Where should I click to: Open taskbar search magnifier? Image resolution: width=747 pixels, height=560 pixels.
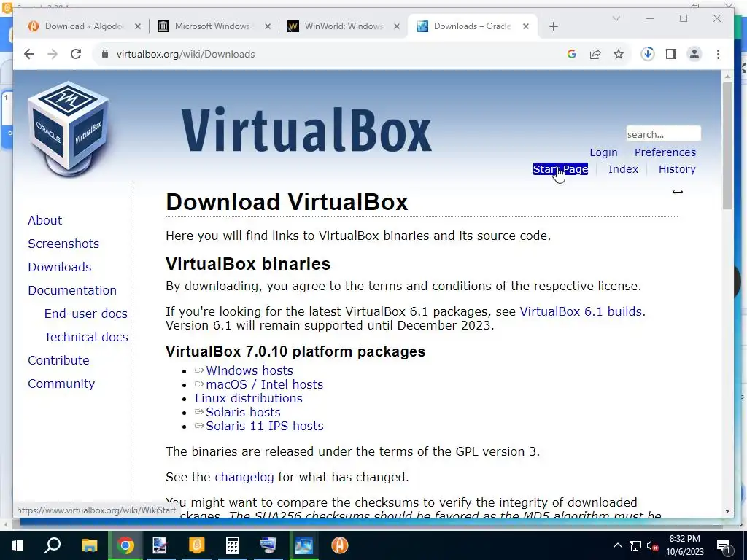(x=53, y=545)
